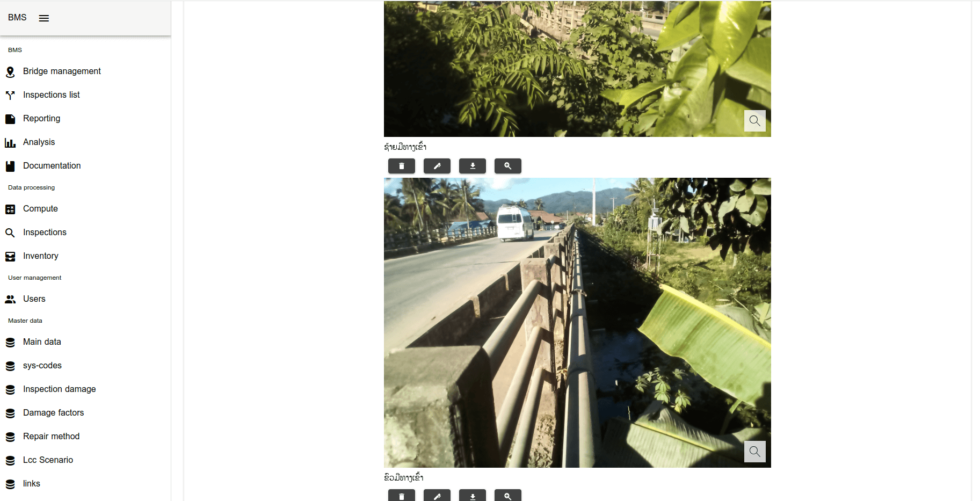Click zoom search button under first photo
Viewport: 980px width, 501px height.
coord(508,166)
